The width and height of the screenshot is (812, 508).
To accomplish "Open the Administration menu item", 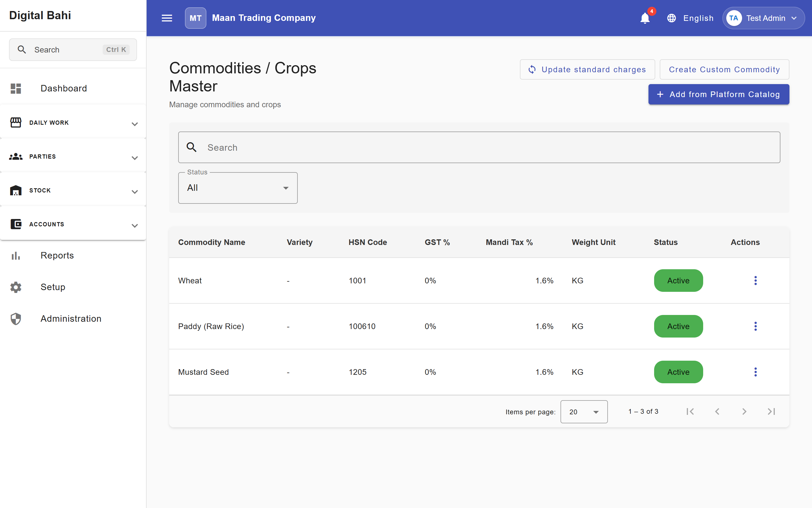I will (73, 319).
